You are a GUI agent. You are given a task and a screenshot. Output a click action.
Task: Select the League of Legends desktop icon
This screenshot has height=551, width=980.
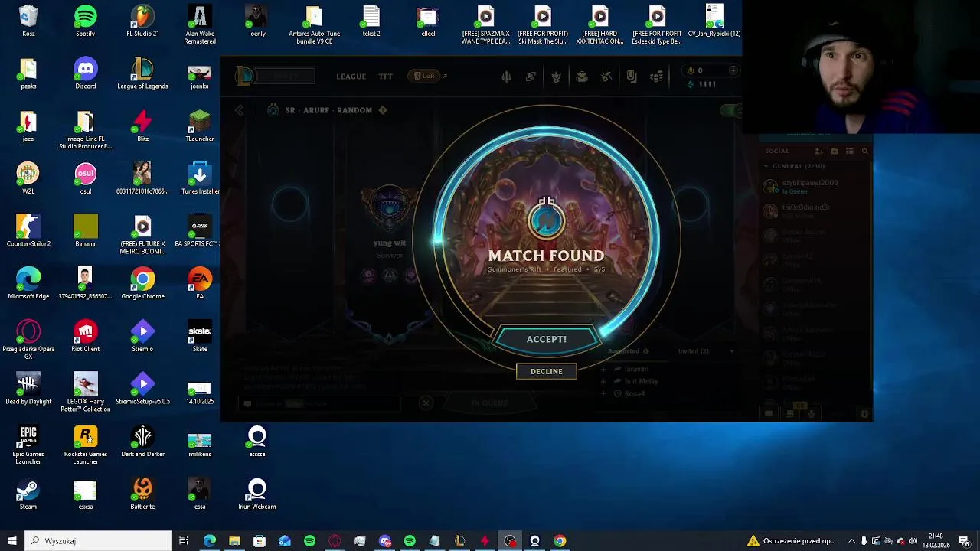142,74
